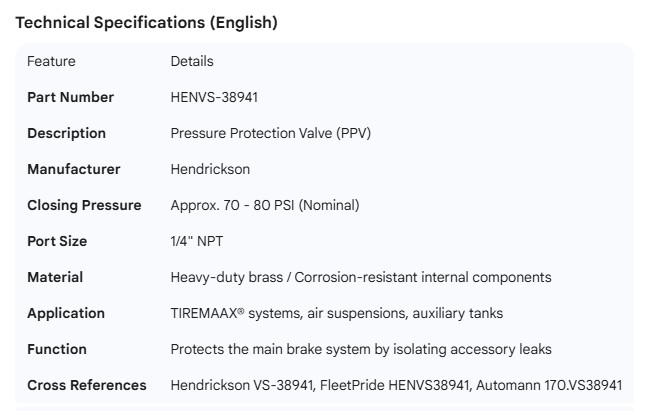Click the Details column header
648x411 pixels.
click(192, 61)
